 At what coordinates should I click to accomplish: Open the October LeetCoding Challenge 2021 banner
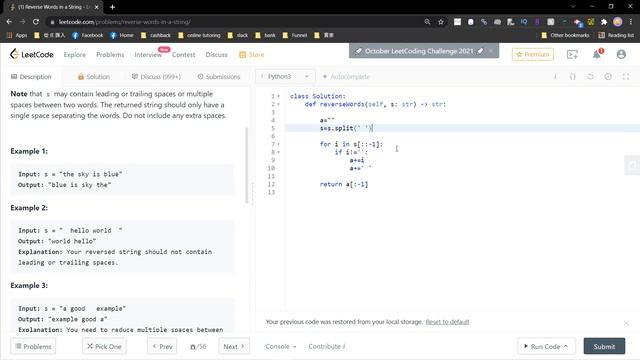(419, 51)
